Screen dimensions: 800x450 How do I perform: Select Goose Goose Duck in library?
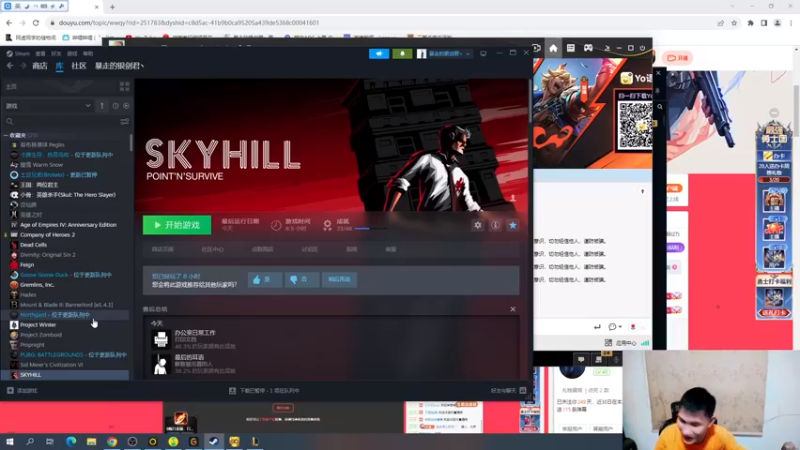coord(65,274)
